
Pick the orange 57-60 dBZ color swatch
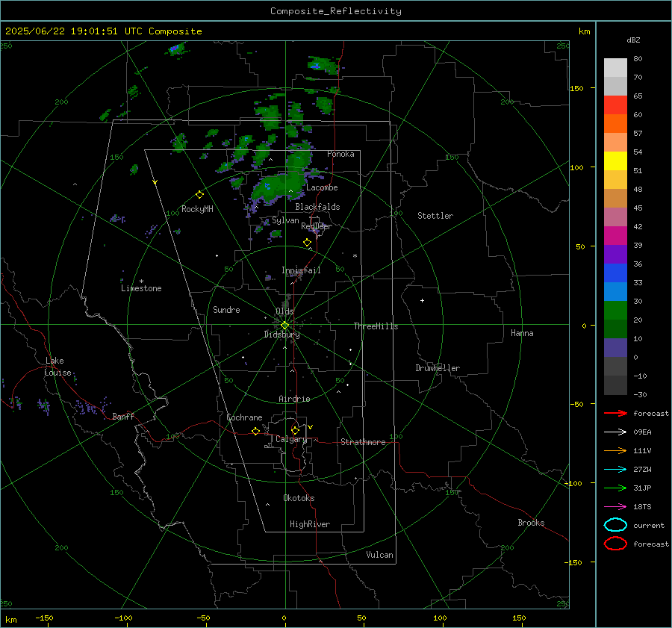[x=615, y=124]
